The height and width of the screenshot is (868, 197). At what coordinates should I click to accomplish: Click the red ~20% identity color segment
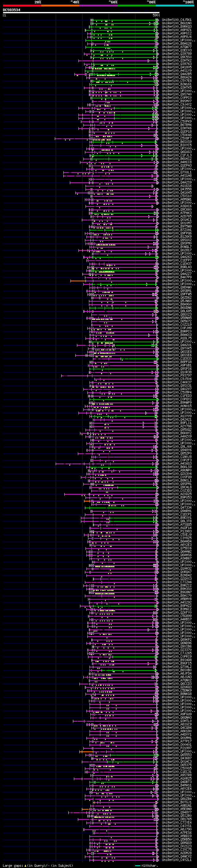click(x=22, y=6)
